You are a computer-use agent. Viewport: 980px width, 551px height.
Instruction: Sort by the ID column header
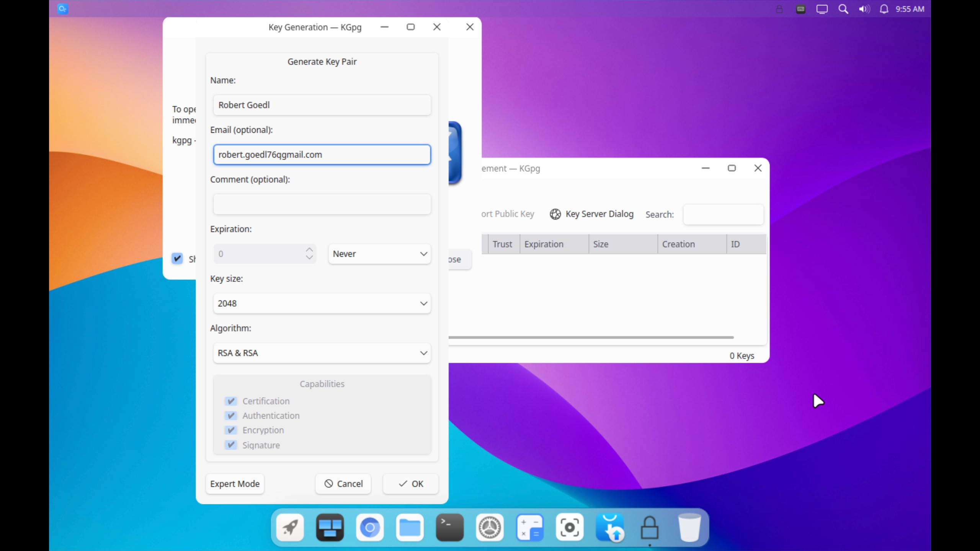746,244
